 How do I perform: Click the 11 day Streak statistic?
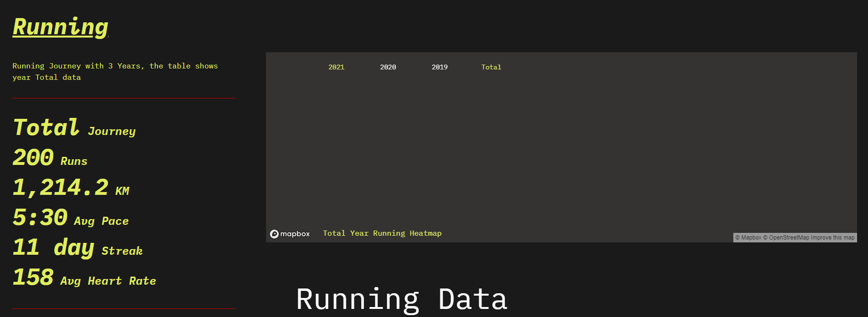pyautogui.click(x=78, y=248)
